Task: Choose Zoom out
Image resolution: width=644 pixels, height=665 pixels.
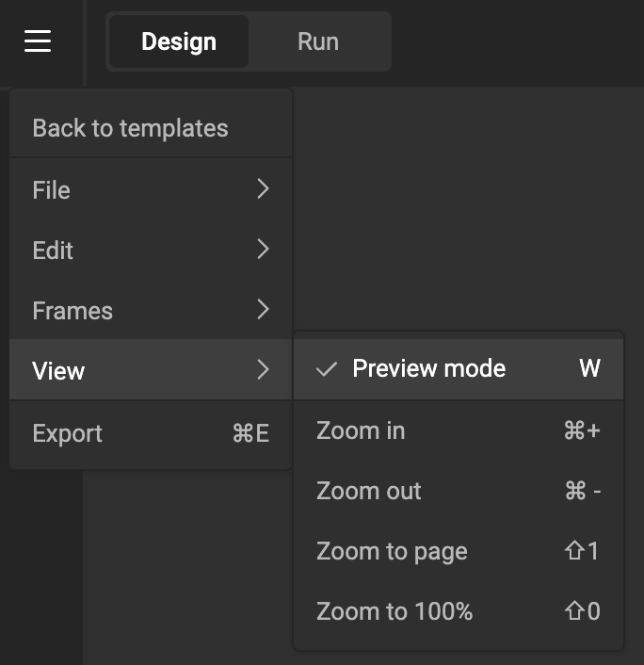Action: [459, 491]
